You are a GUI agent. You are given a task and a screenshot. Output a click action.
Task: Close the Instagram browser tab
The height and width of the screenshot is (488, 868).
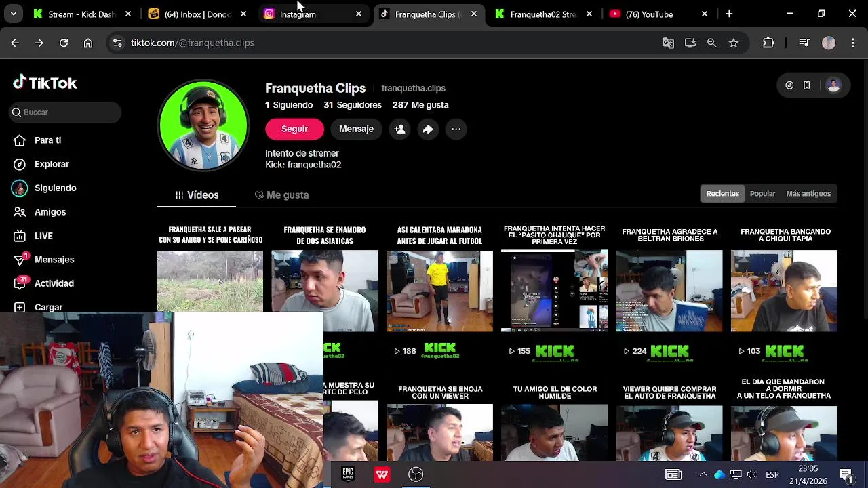tap(359, 14)
